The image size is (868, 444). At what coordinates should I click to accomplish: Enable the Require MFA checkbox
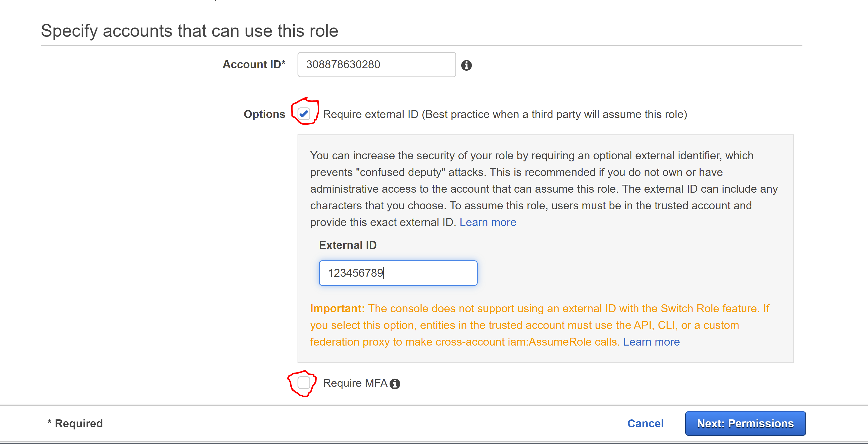(304, 383)
